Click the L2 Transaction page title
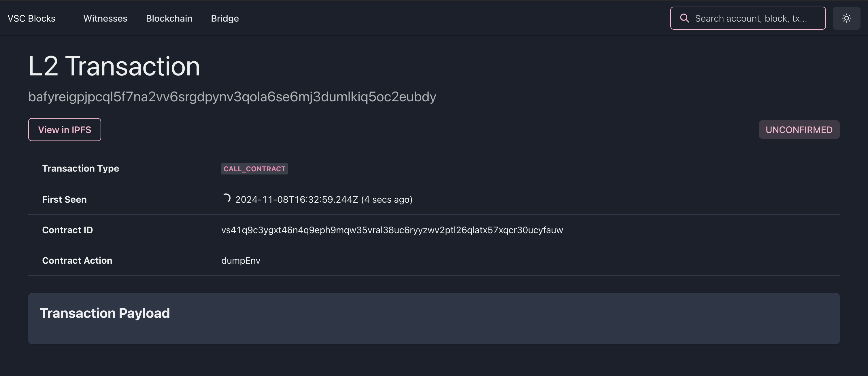Screen dimensions: 868x376 114,66
